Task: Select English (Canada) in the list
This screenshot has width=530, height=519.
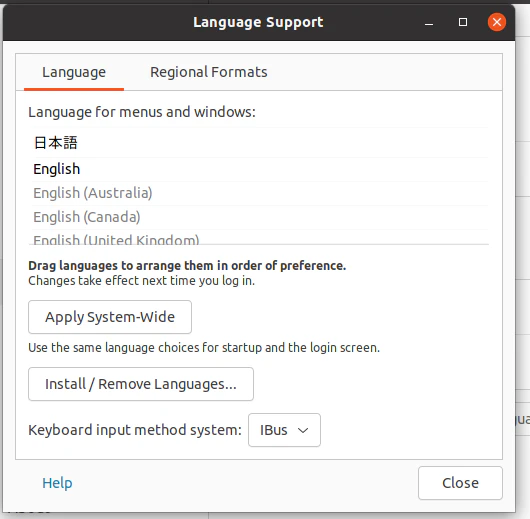Action: (x=260, y=217)
